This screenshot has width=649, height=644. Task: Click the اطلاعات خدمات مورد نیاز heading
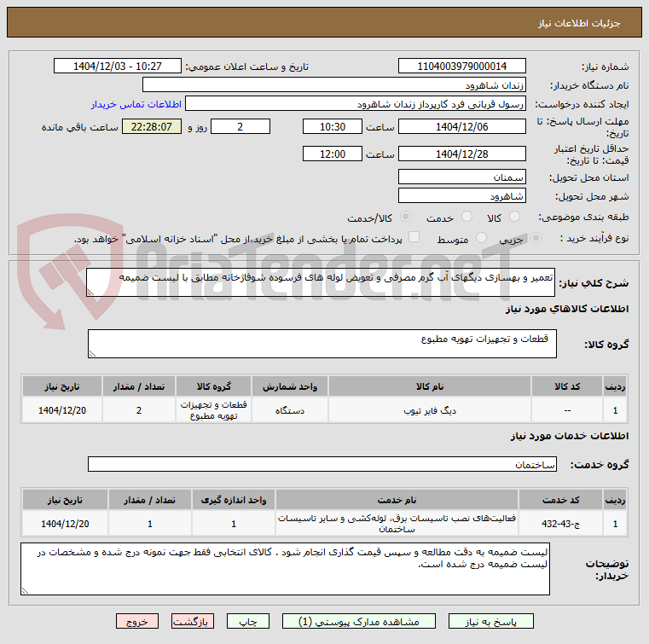click(x=570, y=435)
